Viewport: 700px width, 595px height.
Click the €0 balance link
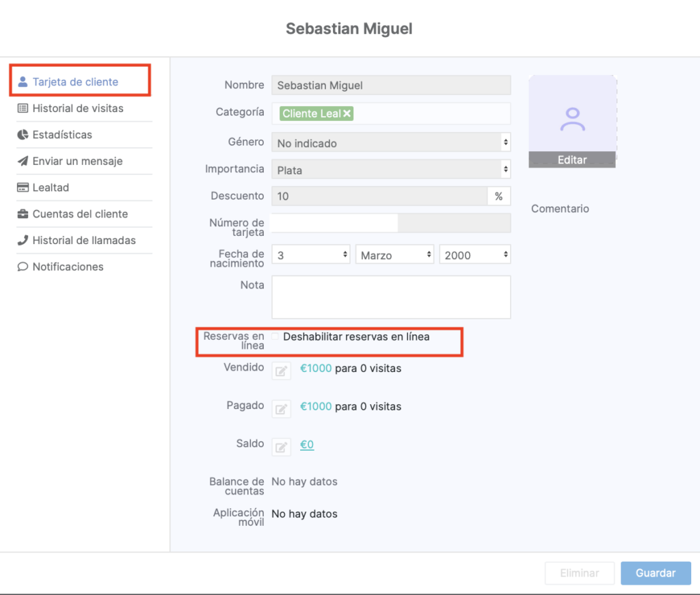(307, 445)
